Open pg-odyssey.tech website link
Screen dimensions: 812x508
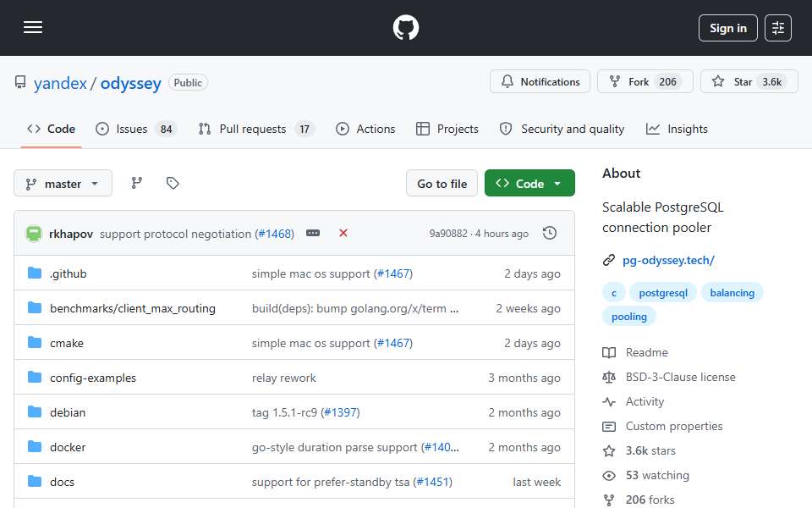[x=668, y=260]
